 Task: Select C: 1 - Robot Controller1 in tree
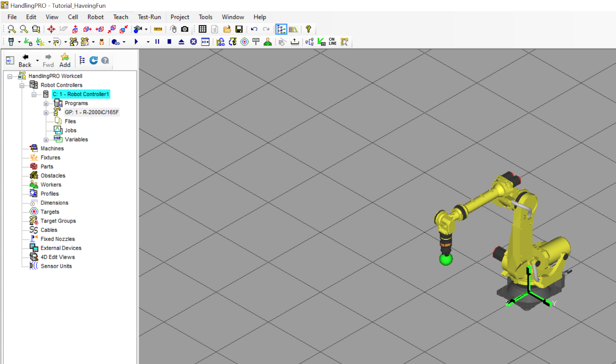click(81, 94)
